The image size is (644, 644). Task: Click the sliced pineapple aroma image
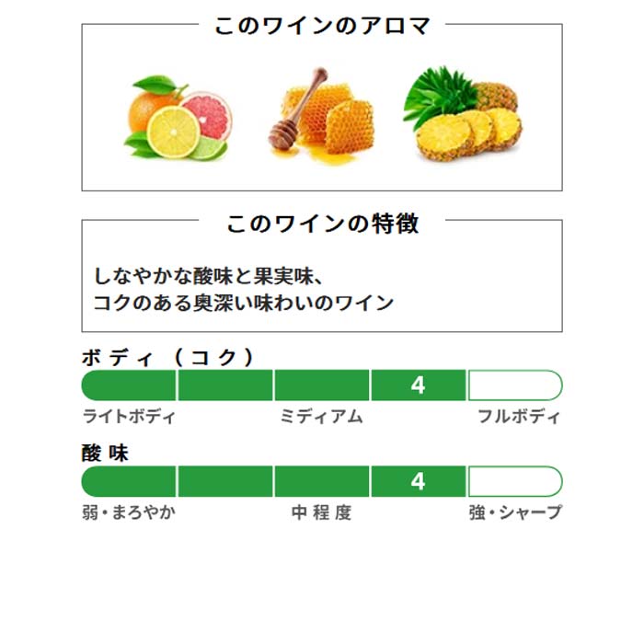click(x=464, y=115)
